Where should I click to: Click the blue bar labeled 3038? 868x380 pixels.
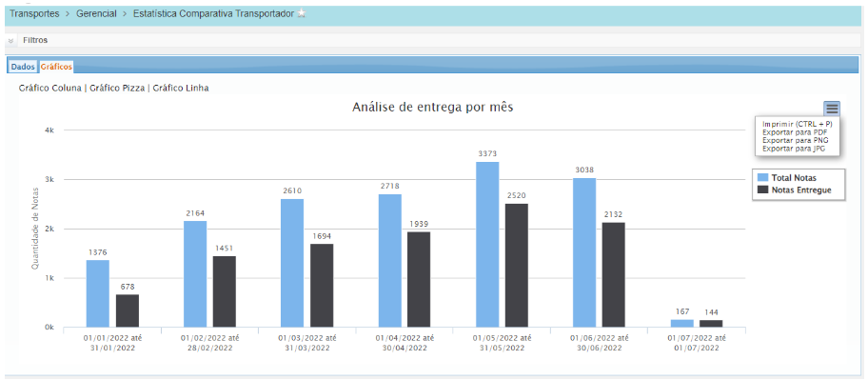coord(584,252)
